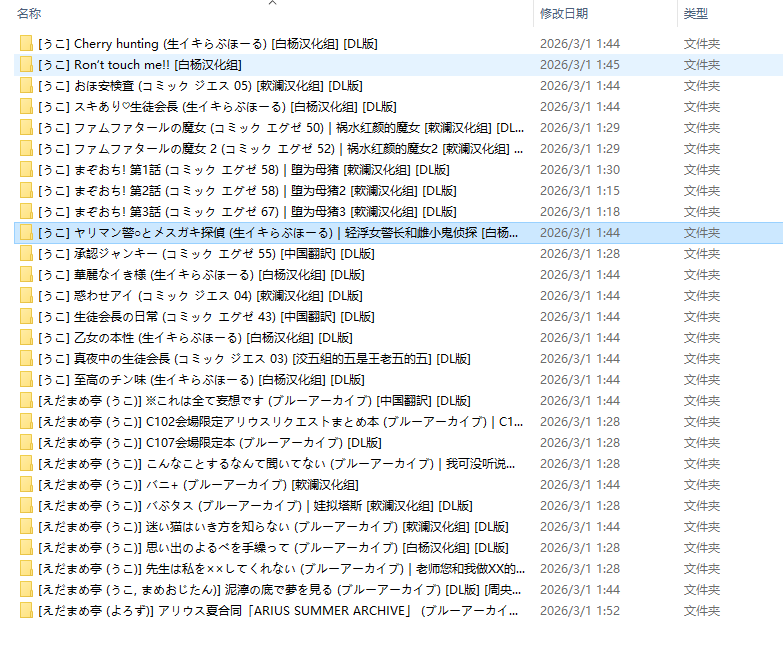
Task: Select the 生徒会長の日常 folder icon
Action: pyautogui.click(x=26, y=317)
